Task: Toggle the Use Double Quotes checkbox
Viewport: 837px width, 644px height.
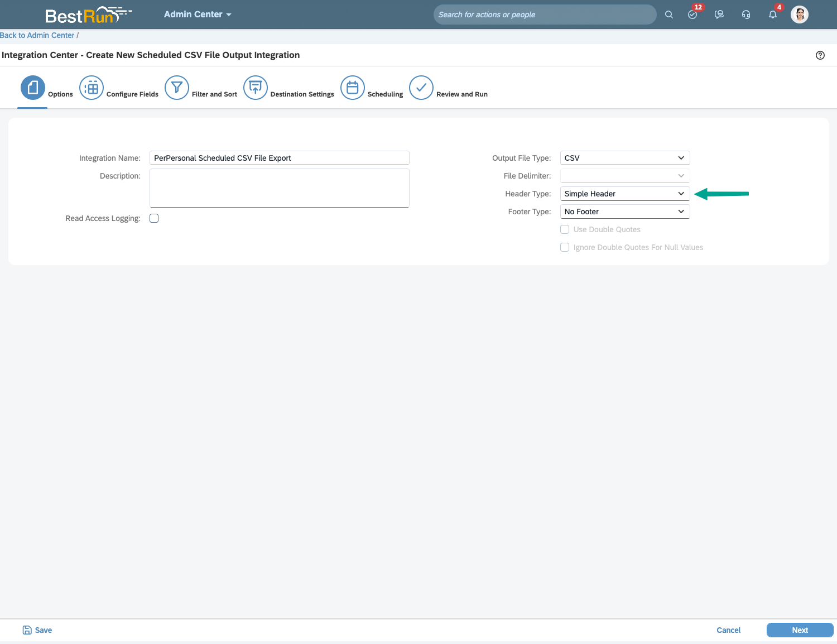Action: tap(565, 229)
